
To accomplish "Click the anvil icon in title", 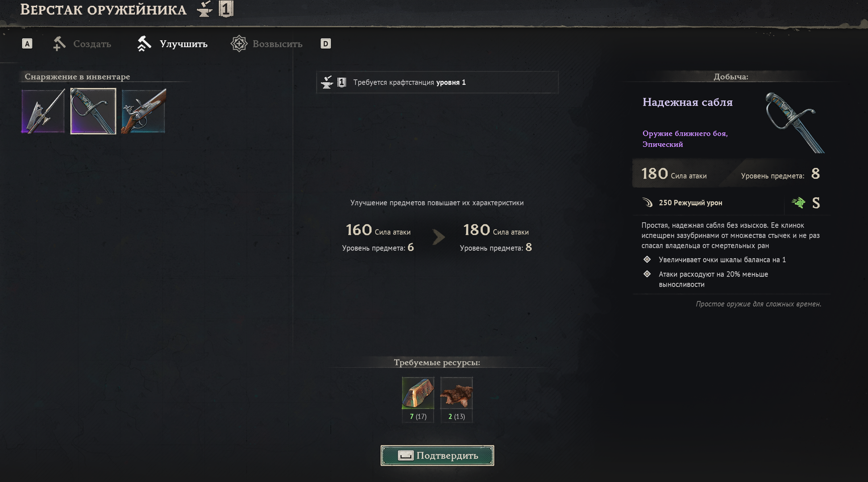I will [205, 9].
